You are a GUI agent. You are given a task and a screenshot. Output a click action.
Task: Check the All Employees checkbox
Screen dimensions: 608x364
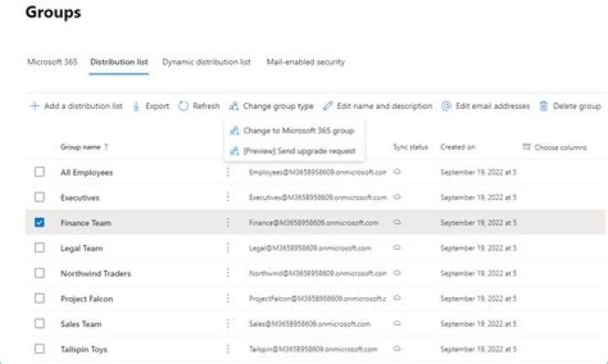40,171
